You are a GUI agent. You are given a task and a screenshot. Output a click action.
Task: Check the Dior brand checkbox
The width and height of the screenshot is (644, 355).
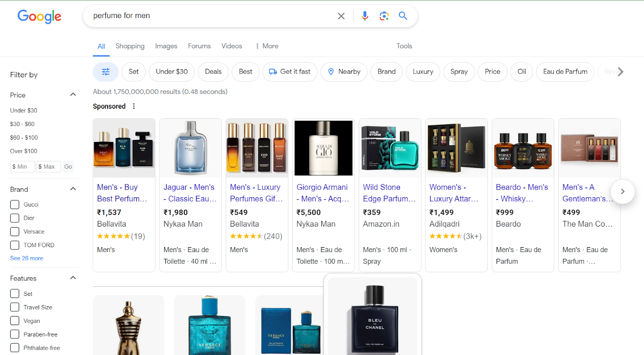(x=15, y=218)
